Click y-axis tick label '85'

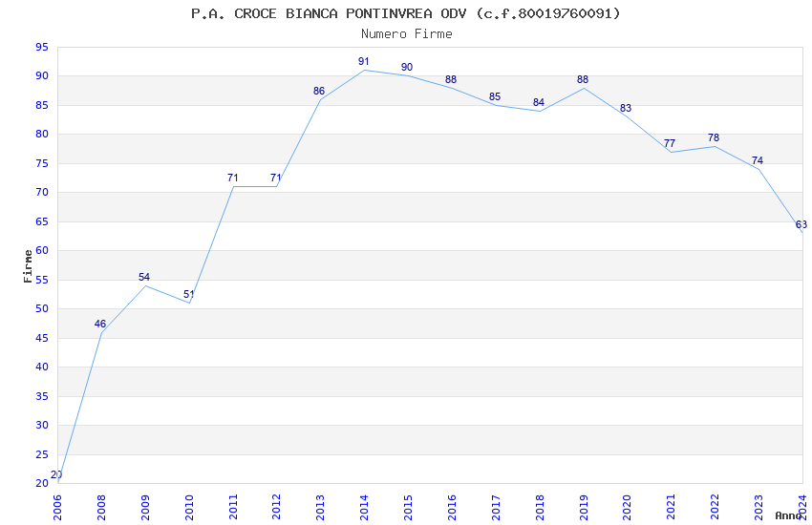(x=42, y=105)
